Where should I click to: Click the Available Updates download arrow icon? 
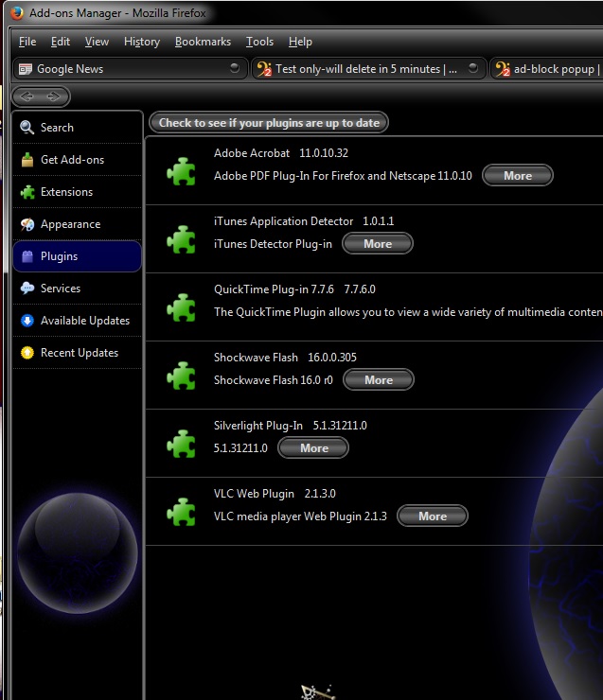tap(27, 321)
